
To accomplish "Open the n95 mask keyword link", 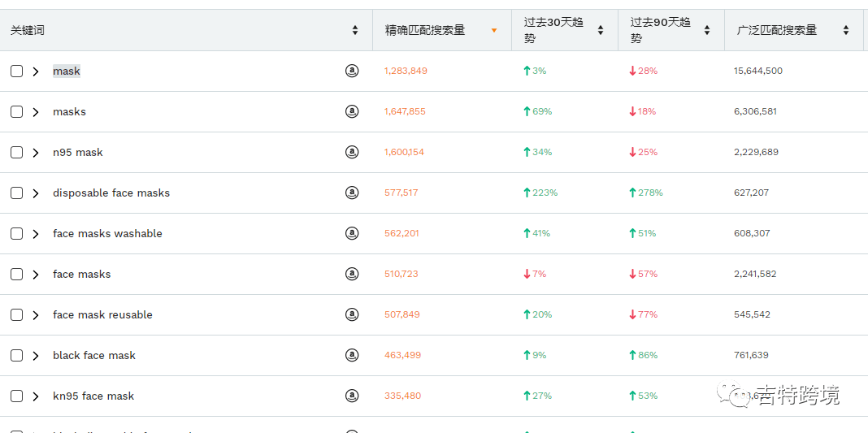I will (x=78, y=153).
